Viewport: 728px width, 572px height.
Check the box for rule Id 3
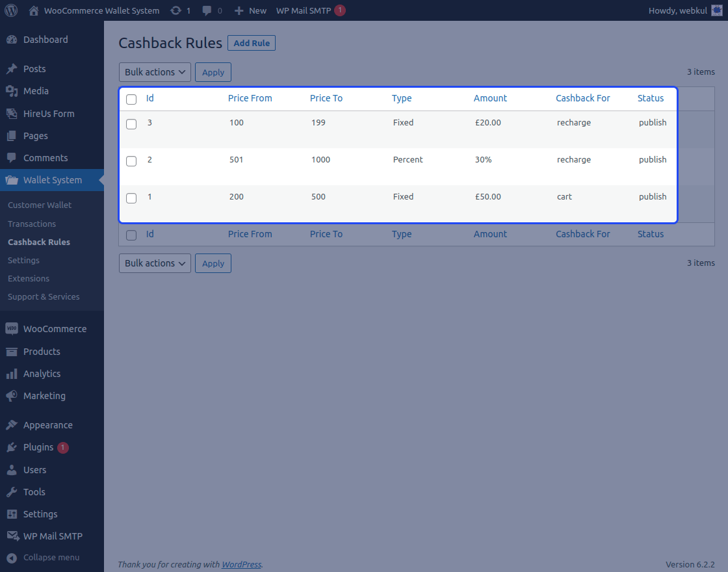(131, 124)
